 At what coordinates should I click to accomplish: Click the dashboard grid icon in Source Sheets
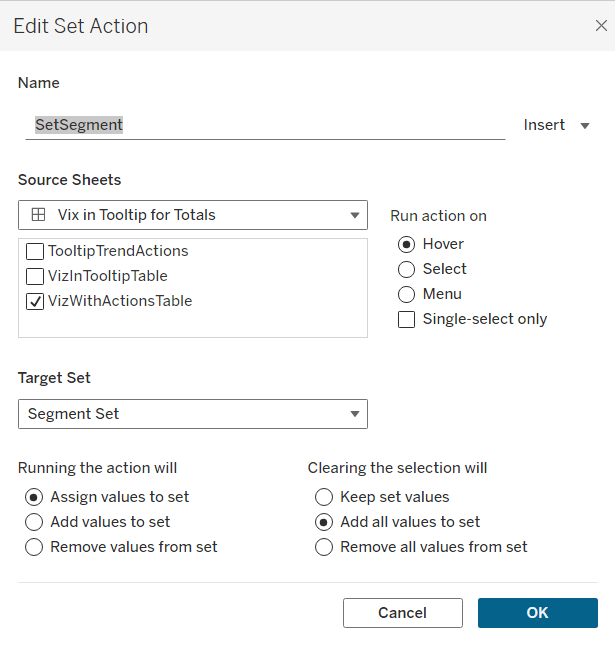point(38,215)
